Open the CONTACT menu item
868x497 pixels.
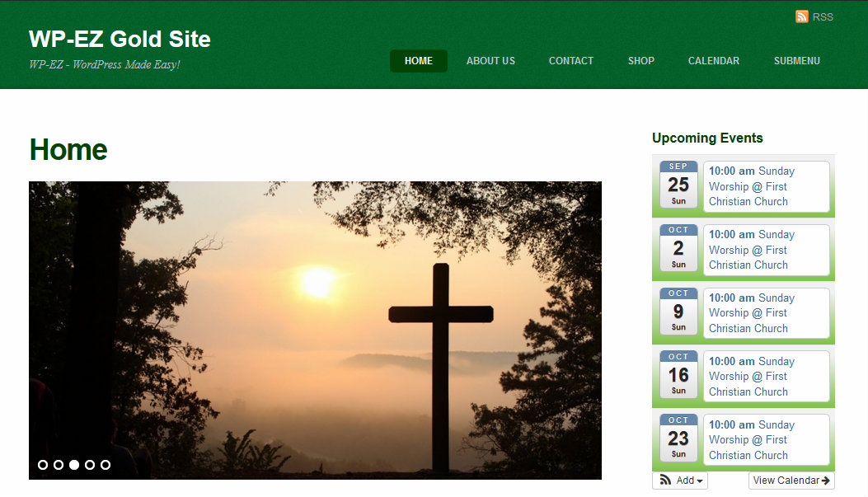pyautogui.click(x=570, y=61)
